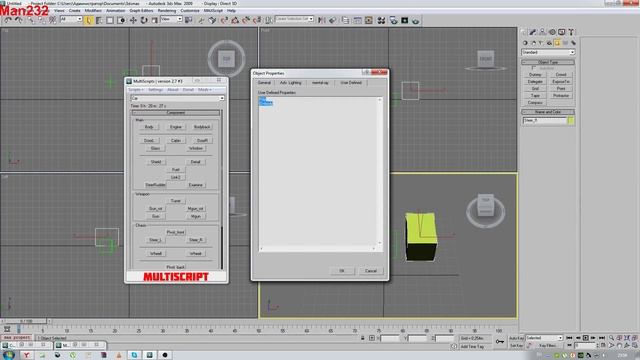Open the selection filter All dropdown
640x360 pixels.
71,19
